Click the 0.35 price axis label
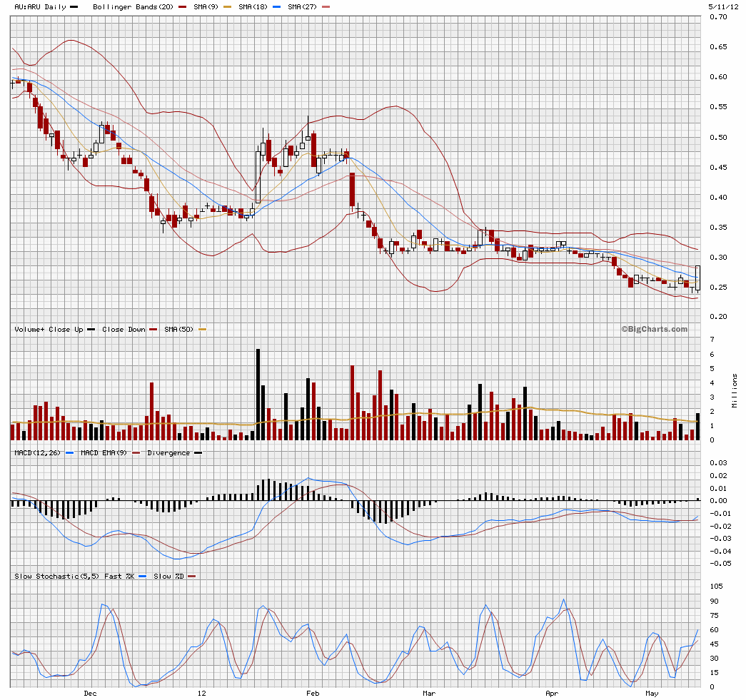Viewport: 746px width, 700px height. [x=718, y=228]
